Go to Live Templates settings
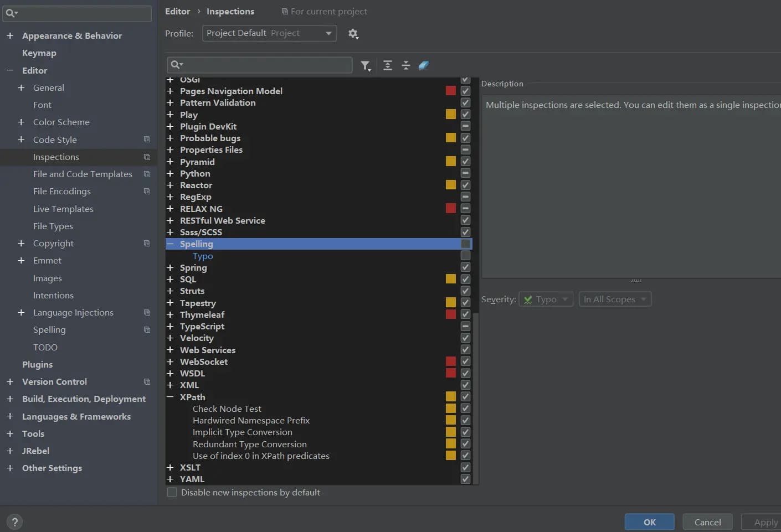 (x=63, y=209)
